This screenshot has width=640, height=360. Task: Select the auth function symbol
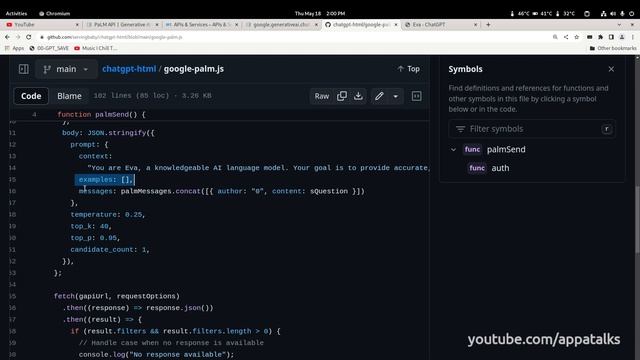click(x=489, y=168)
